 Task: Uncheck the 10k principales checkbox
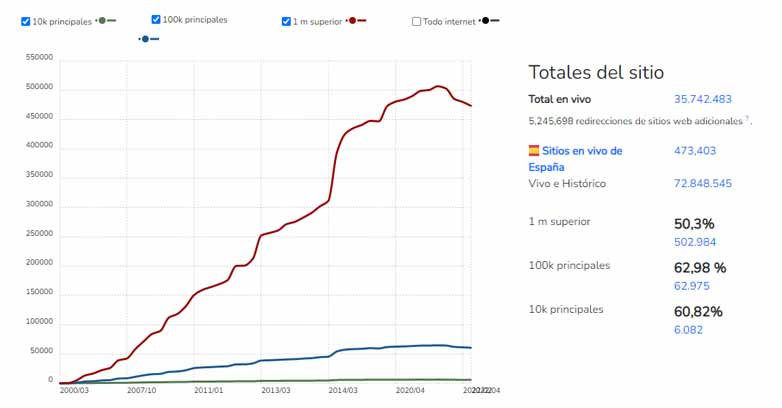click(26, 21)
